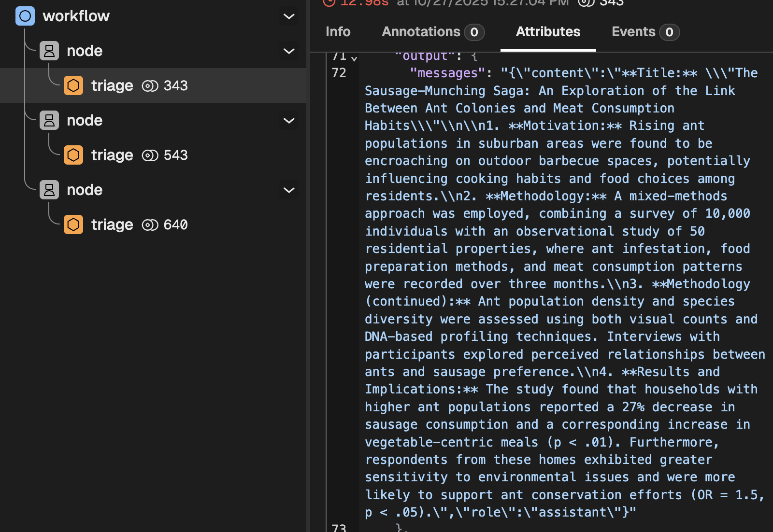Collapse the third node using its chevron

pyautogui.click(x=289, y=190)
